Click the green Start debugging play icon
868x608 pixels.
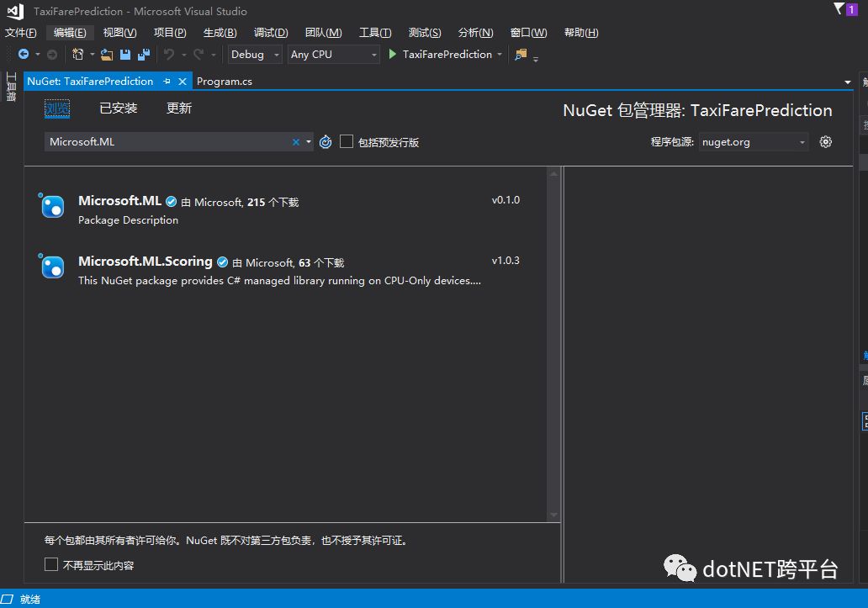pos(393,54)
